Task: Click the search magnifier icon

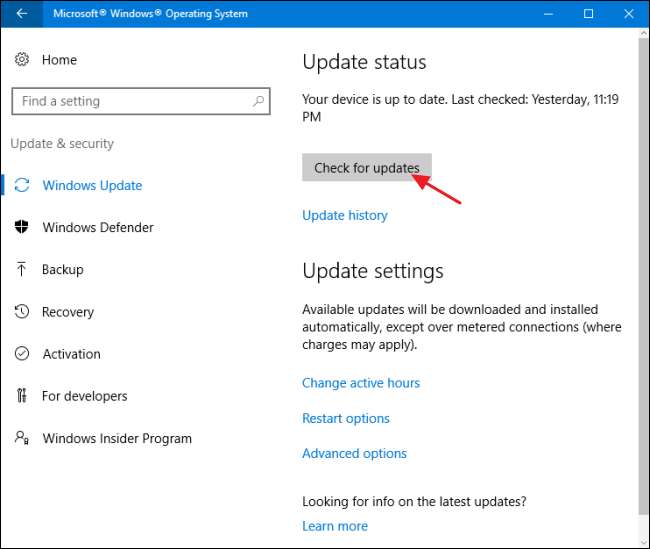Action: point(259,101)
